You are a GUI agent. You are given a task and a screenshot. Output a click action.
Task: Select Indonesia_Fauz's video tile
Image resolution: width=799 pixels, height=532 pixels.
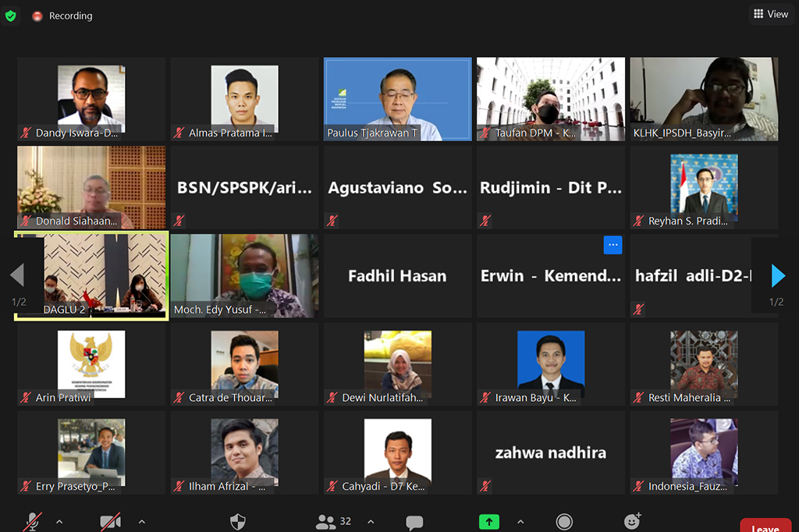705,452
